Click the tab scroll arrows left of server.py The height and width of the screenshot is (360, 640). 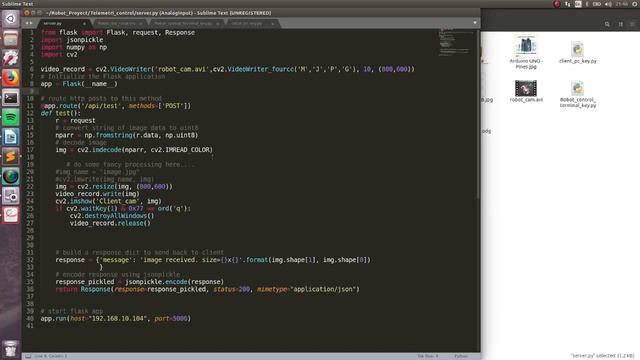click(x=29, y=23)
